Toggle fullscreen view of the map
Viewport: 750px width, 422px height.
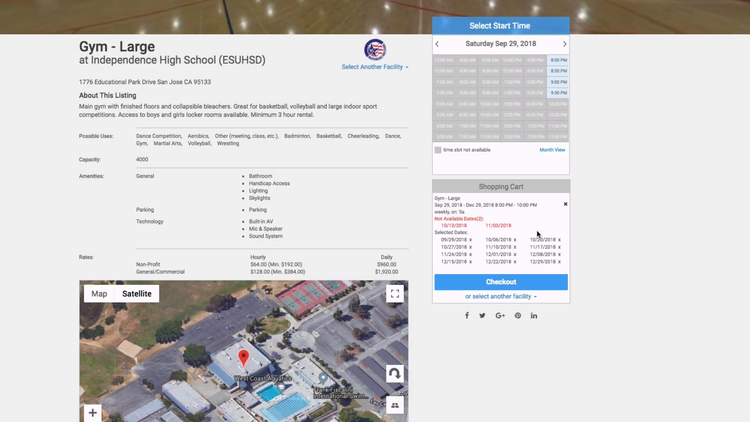tap(395, 294)
